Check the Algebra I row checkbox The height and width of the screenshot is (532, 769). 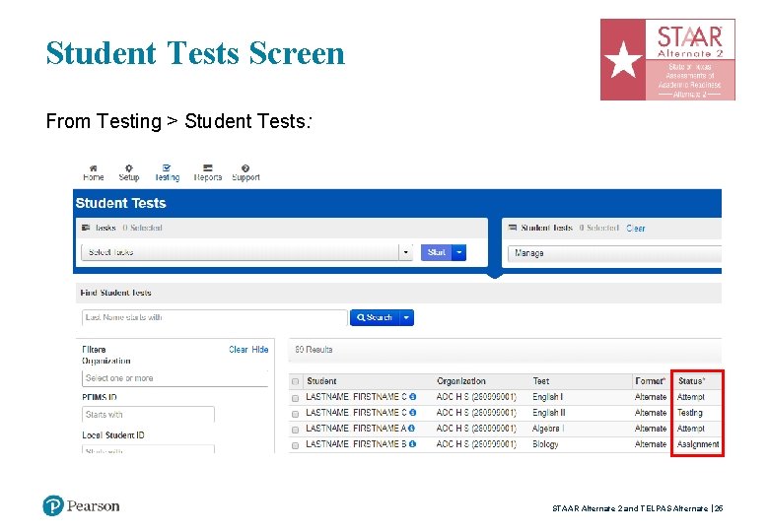(295, 430)
